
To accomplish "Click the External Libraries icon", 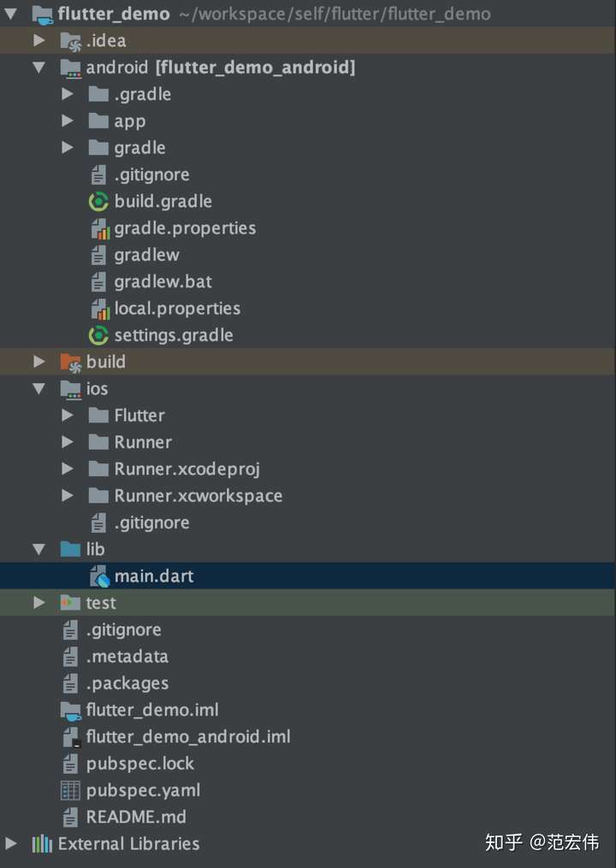I will (42, 844).
